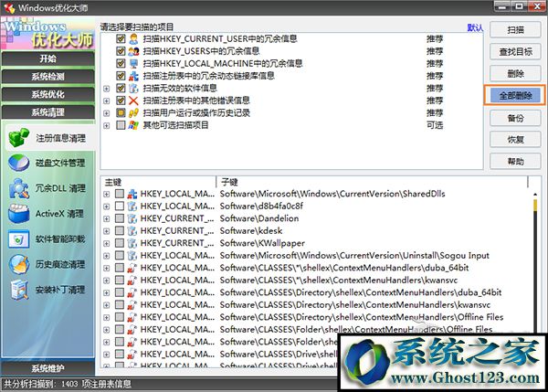This screenshot has width=548, height=392.
Task: Click the 默认 link
Action: (475, 27)
